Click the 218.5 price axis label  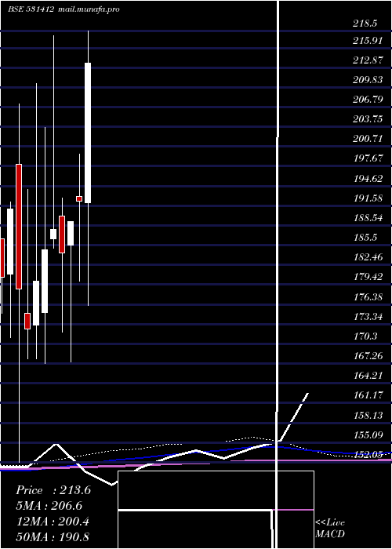coord(365,24)
